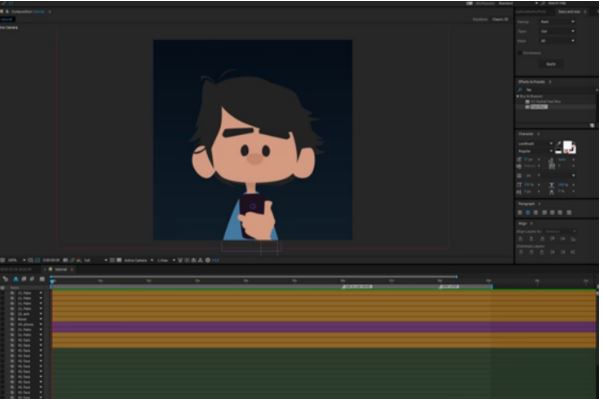
Task: Open the Effects & Presets panel menu
Action: point(550,82)
